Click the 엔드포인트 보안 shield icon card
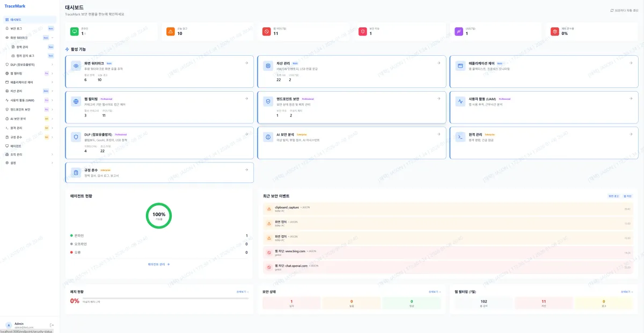The height and width of the screenshot is (333, 644). pyautogui.click(x=352, y=107)
